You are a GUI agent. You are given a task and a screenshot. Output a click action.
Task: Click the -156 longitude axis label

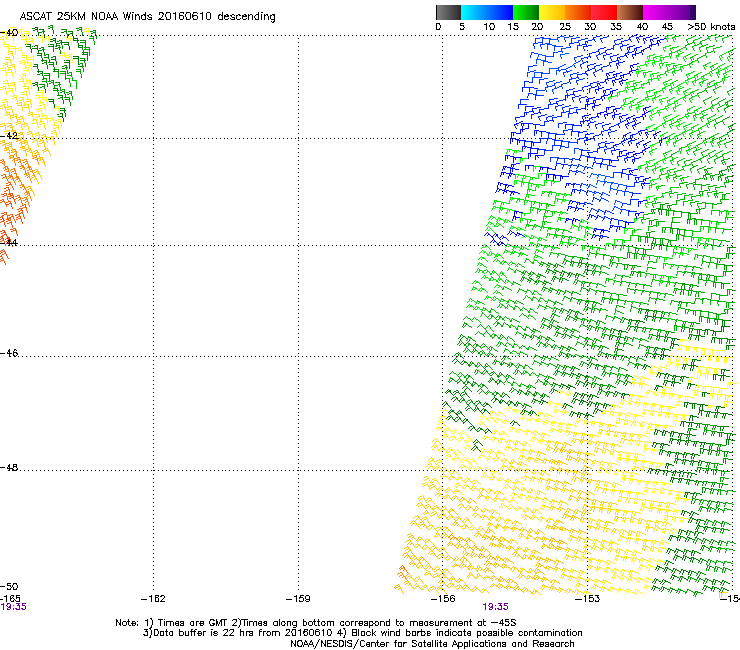[443, 599]
